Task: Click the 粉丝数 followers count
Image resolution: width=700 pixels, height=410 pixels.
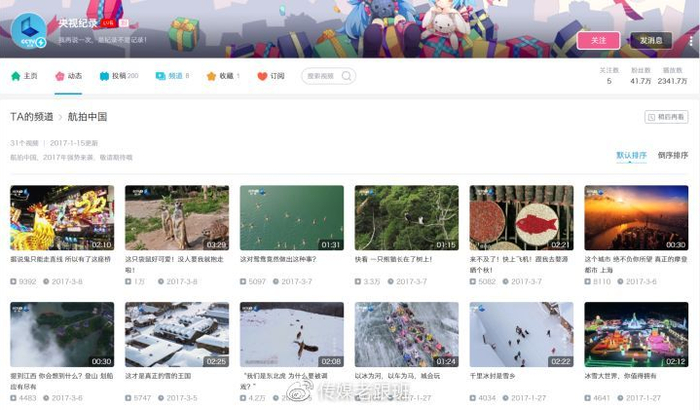Action: (641, 76)
